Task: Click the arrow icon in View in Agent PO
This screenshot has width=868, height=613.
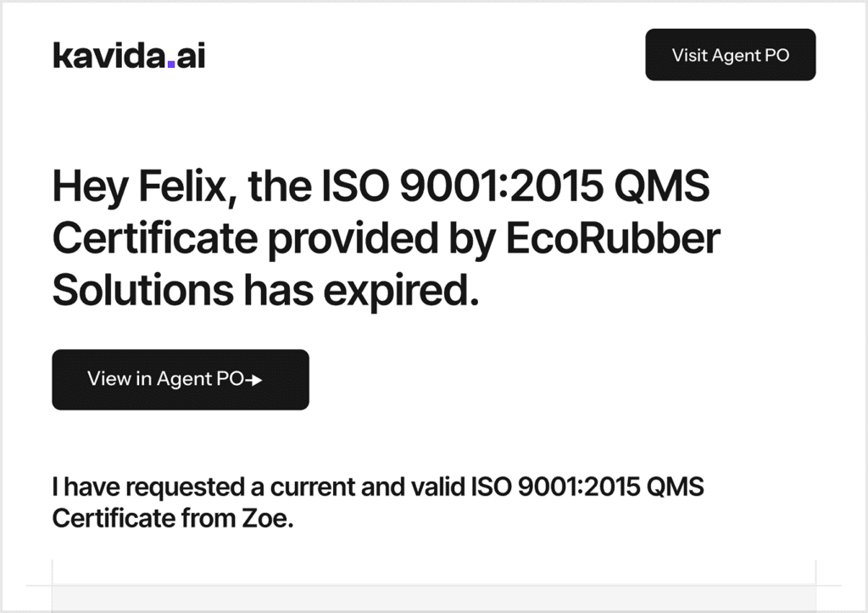Action: [253, 381]
